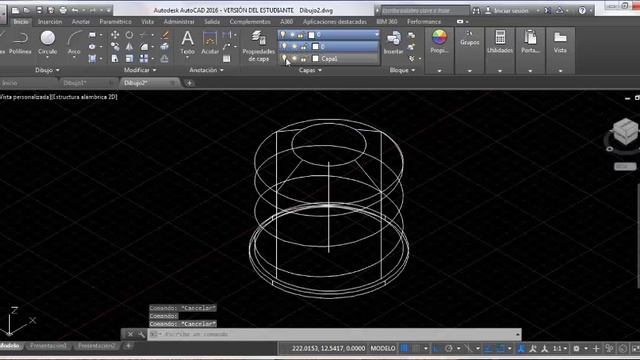Open the 1:1 annotation scale dropdown
Screen dimensions: 640x360
(x=560, y=349)
